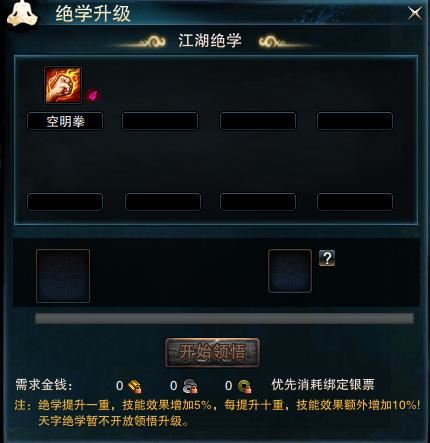The width and height of the screenshot is (430, 443).
Task: Select the last empty slot in bottom row
Action: [355, 202]
